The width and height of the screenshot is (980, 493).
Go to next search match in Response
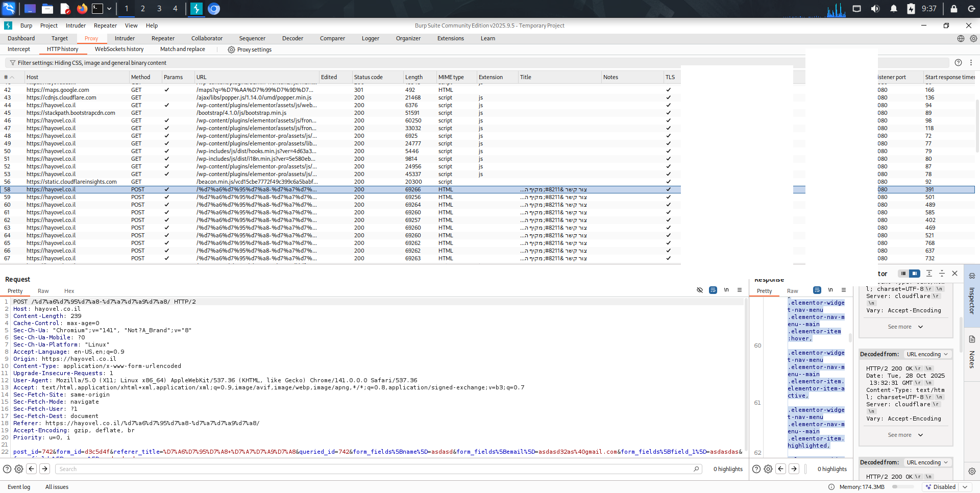coord(794,469)
